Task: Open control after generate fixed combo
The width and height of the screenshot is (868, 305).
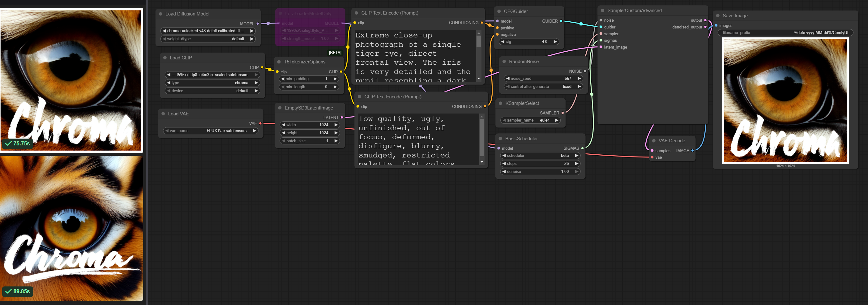Action: click(543, 87)
